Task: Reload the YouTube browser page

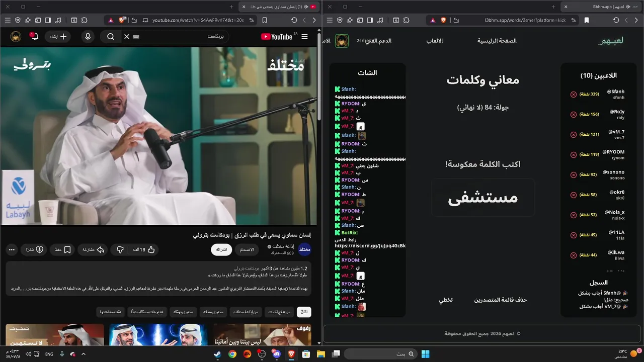Action: point(294,20)
